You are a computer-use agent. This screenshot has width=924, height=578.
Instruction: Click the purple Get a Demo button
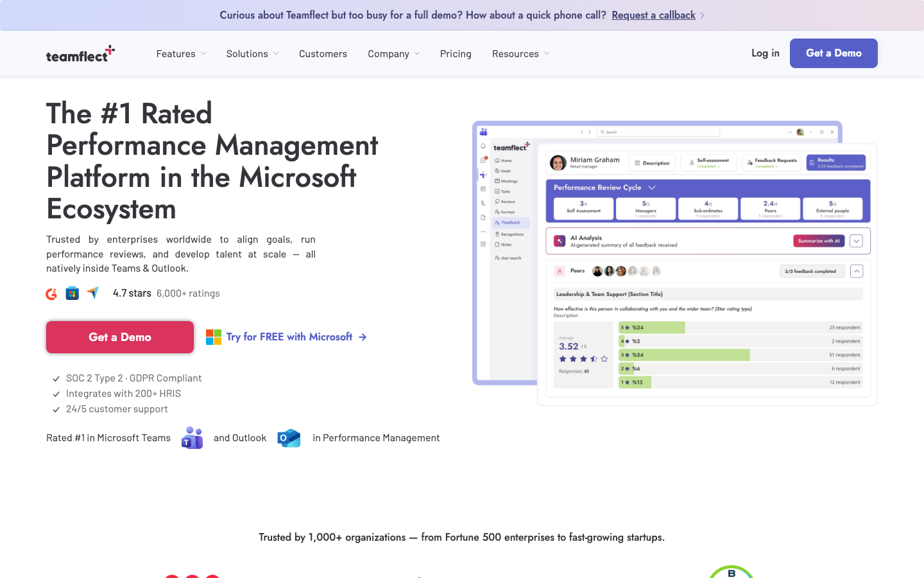pyautogui.click(x=834, y=53)
